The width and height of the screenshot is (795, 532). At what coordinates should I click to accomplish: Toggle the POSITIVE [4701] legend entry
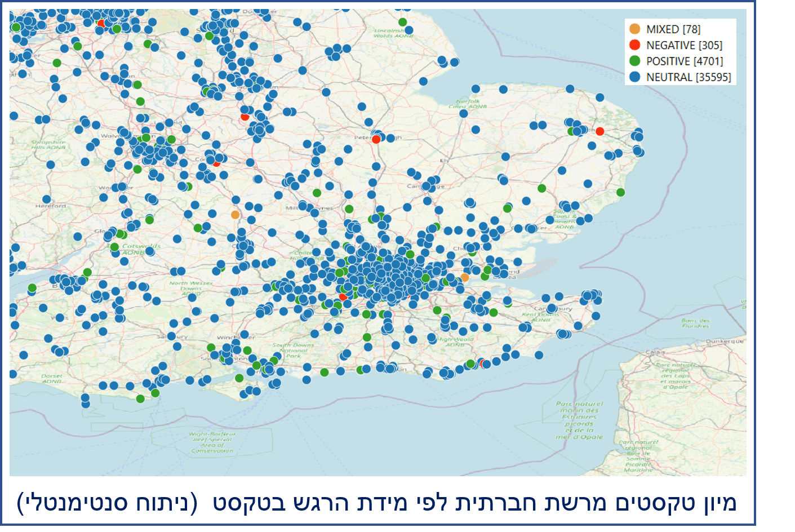[676, 61]
